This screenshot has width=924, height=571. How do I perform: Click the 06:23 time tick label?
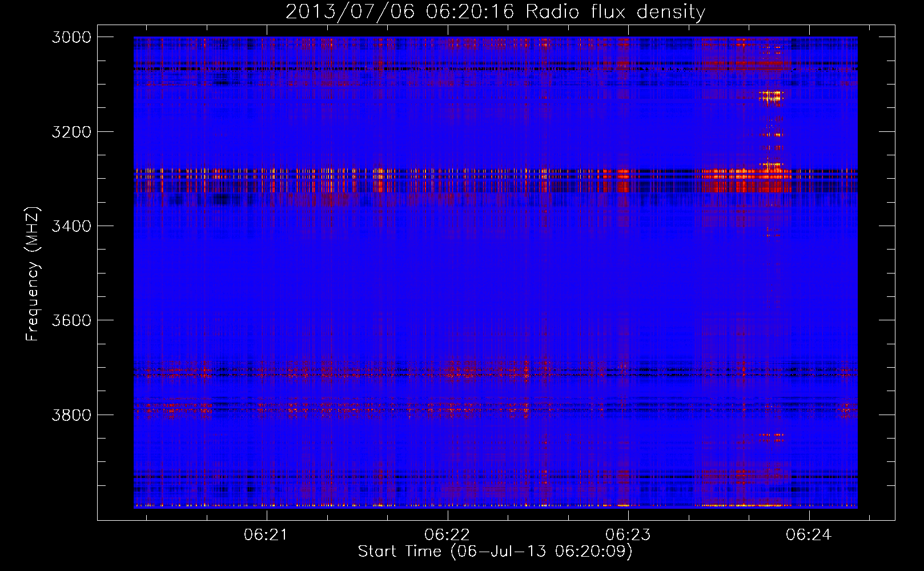coord(628,535)
